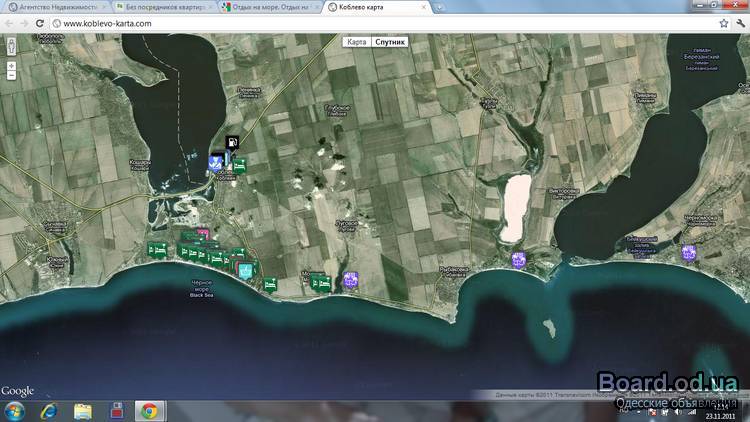Click the pink marker above the hotel cluster
This screenshot has height=422, width=750.
point(203,234)
